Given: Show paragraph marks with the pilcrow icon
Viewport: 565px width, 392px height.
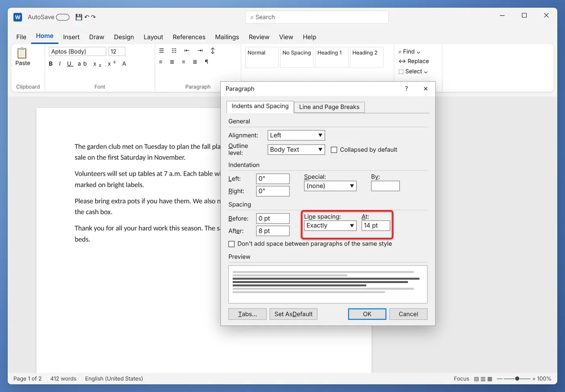Looking at the screenshot, I should point(207,62).
